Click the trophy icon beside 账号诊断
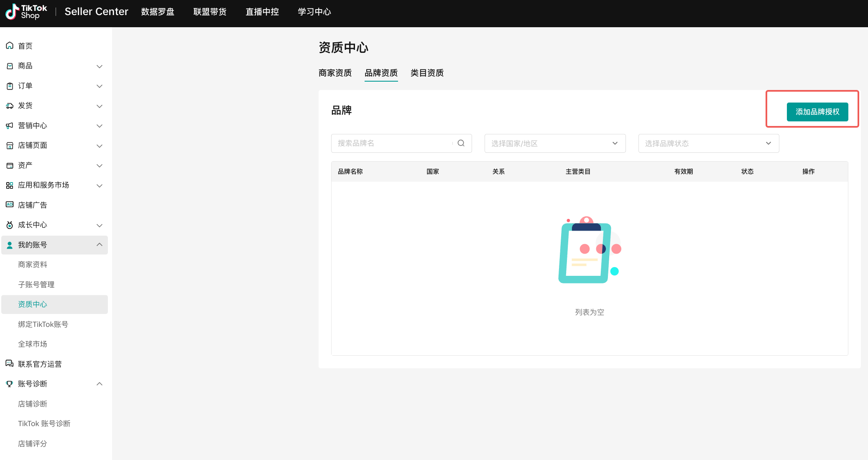The image size is (868, 460). [x=10, y=383]
